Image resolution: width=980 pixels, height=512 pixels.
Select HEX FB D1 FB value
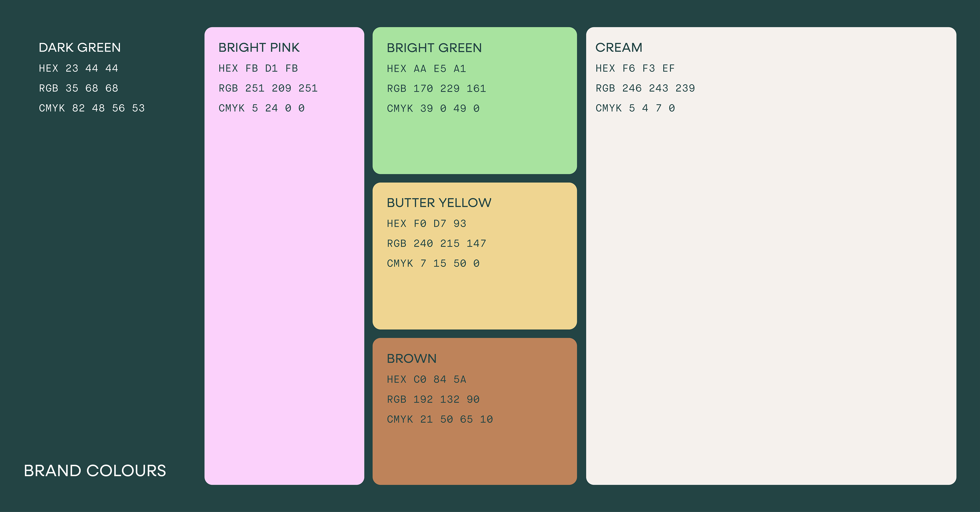(258, 68)
